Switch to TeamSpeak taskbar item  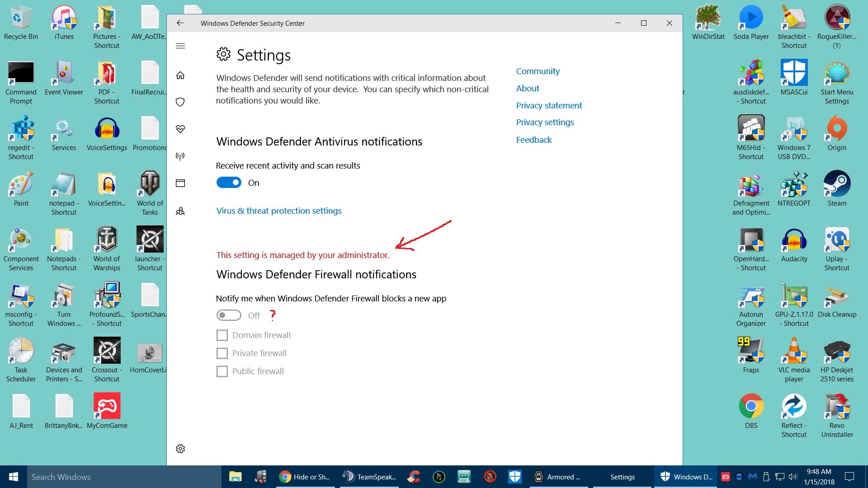coord(368,477)
